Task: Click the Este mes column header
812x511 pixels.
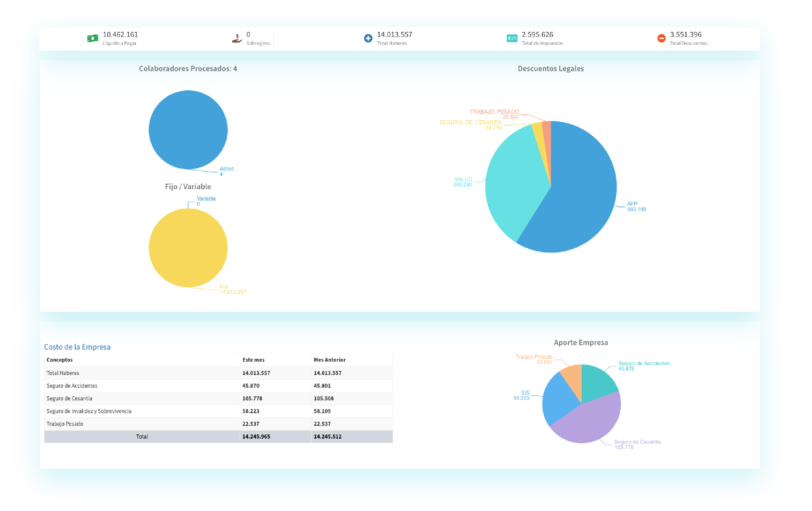Action: (x=253, y=359)
